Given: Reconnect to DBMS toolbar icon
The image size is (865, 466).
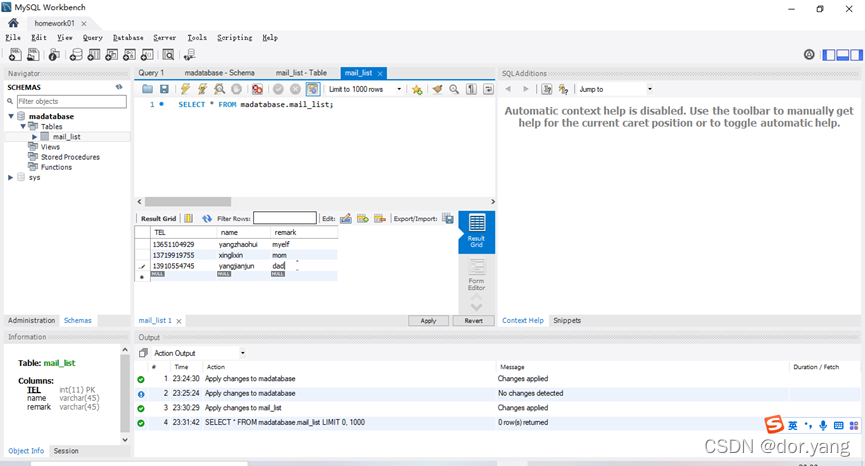Looking at the screenshot, I should tap(189, 55).
